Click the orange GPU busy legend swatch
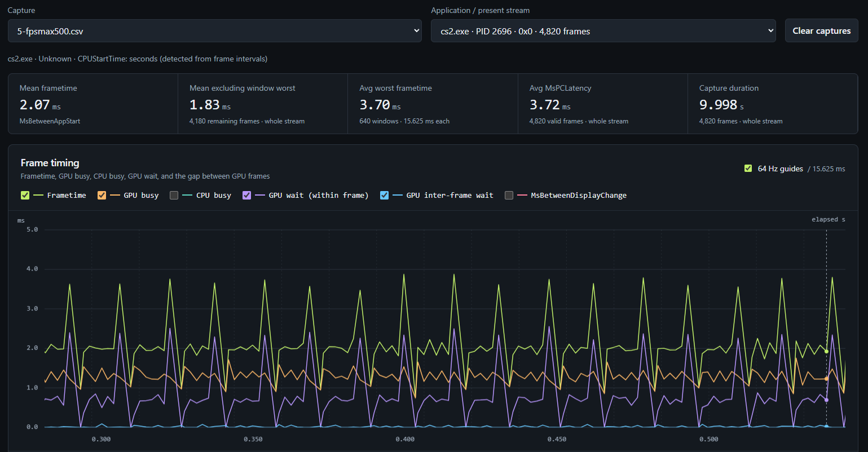The image size is (868, 452). pyautogui.click(x=115, y=196)
